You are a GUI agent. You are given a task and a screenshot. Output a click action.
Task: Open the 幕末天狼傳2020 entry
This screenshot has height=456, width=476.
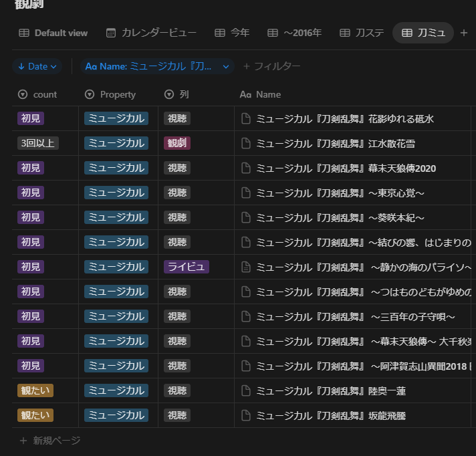pyautogui.click(x=346, y=168)
